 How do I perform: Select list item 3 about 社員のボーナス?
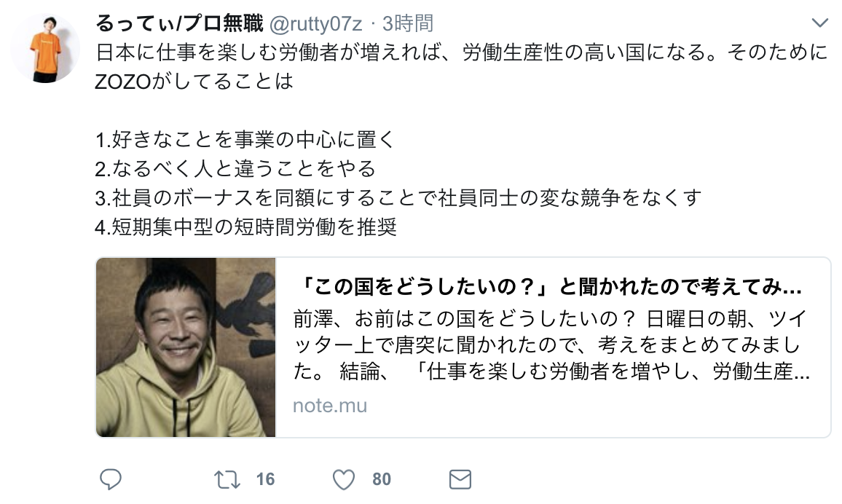point(398,197)
